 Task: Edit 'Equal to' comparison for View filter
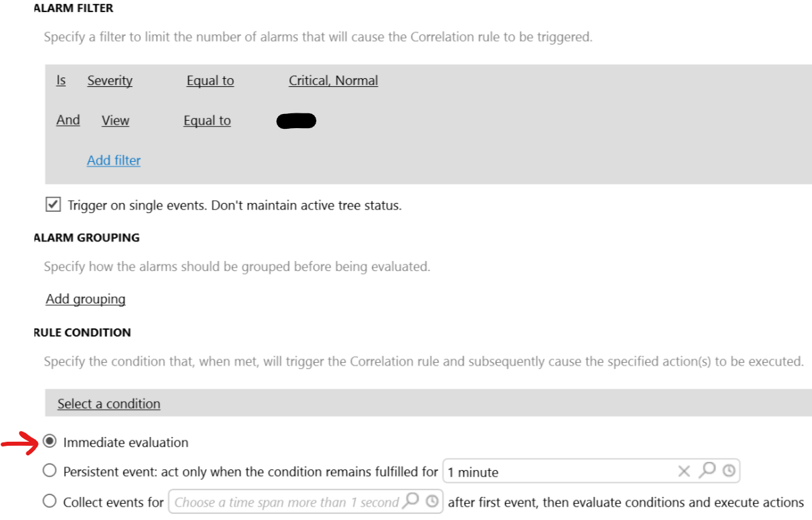[207, 120]
